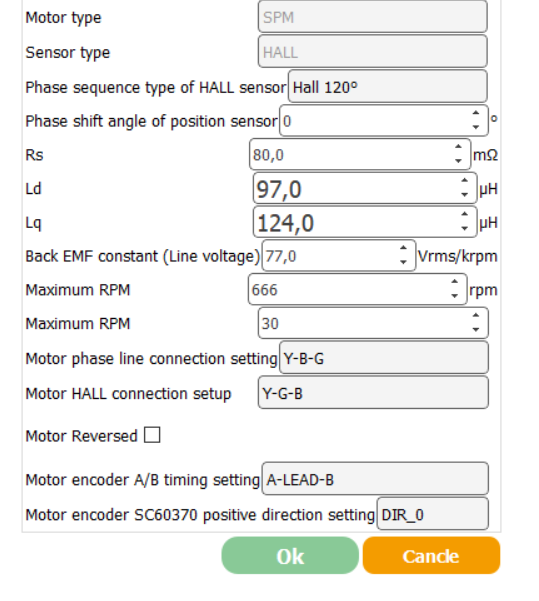Click the orange Cancel button
Viewport: 539px width, 601px height.
(x=431, y=555)
